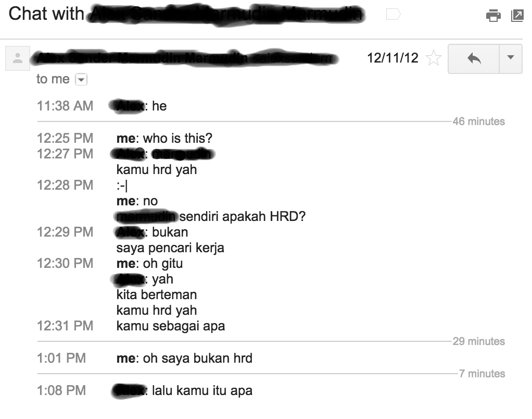The image size is (532, 419).
Task: Click the 'to me' recipient text
Action: tap(53, 79)
